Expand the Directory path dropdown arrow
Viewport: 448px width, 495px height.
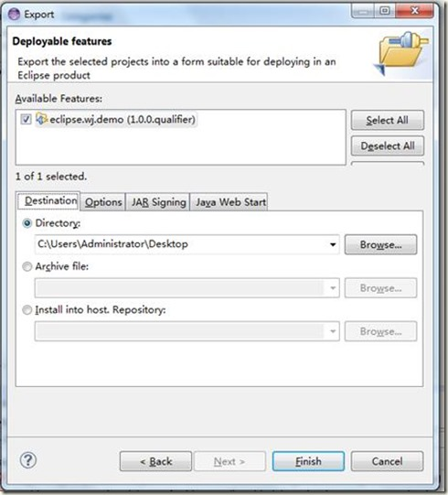(x=333, y=244)
